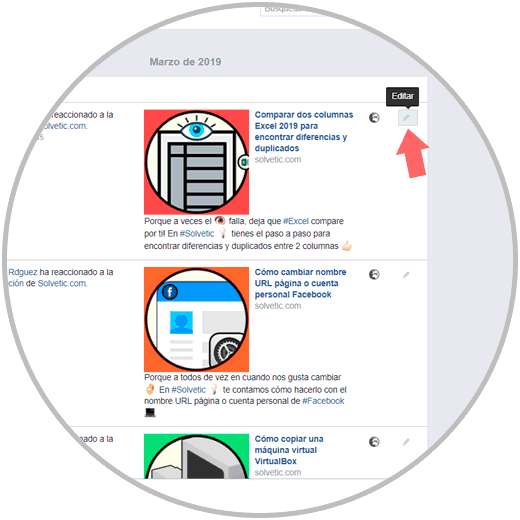The image size is (520, 520).
Task: Open the Facebook profile page thumbnail
Action: (x=196, y=319)
